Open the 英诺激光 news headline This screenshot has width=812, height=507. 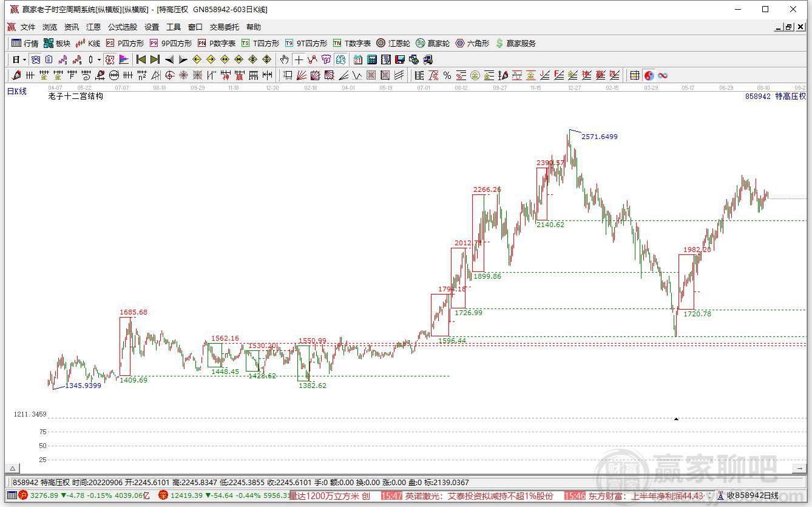pos(479,496)
